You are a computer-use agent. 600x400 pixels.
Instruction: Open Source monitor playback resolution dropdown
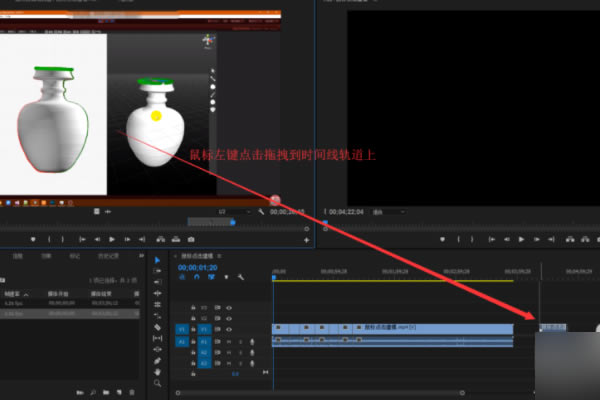pyautogui.click(x=235, y=212)
